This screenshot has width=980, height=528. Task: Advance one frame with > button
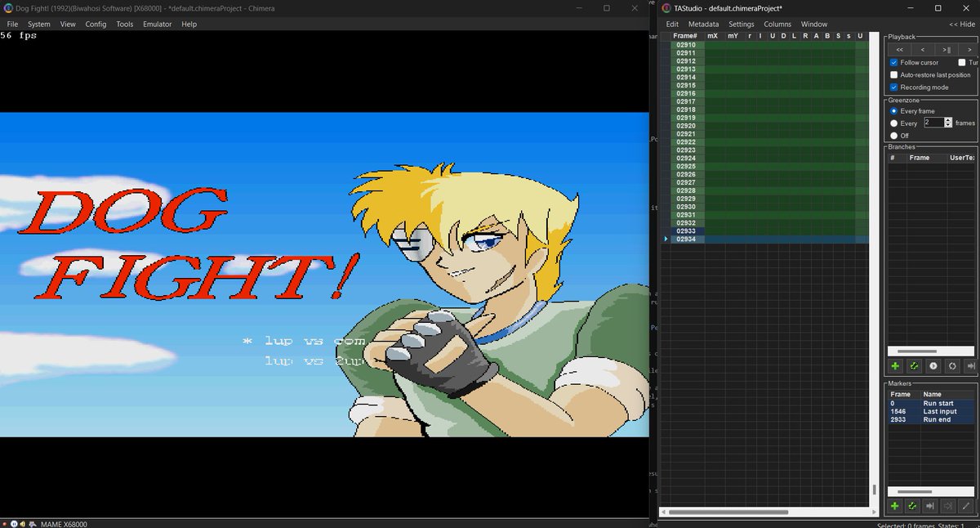[x=969, y=49]
